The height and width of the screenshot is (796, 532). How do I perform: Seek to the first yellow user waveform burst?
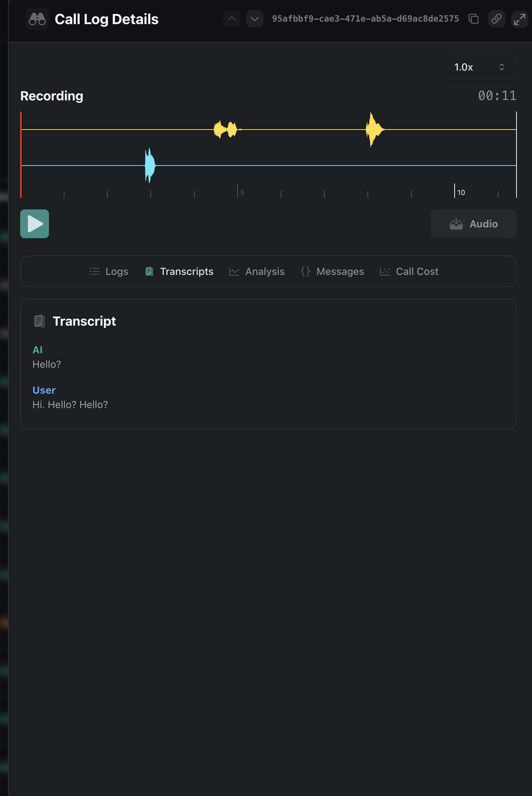(226, 130)
